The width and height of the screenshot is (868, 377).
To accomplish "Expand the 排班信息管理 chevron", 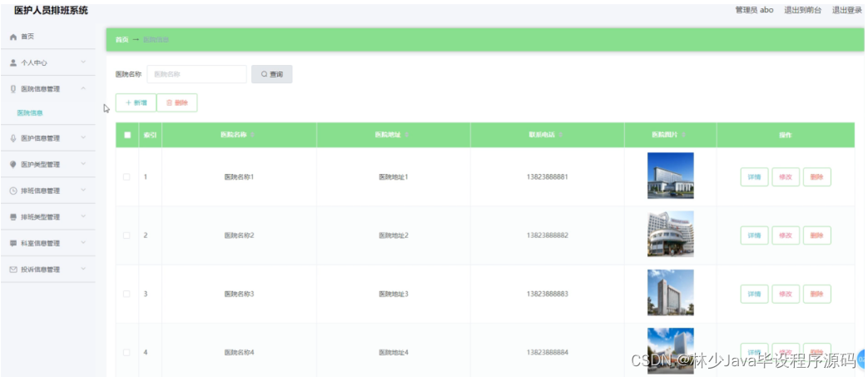I will 83,191.
